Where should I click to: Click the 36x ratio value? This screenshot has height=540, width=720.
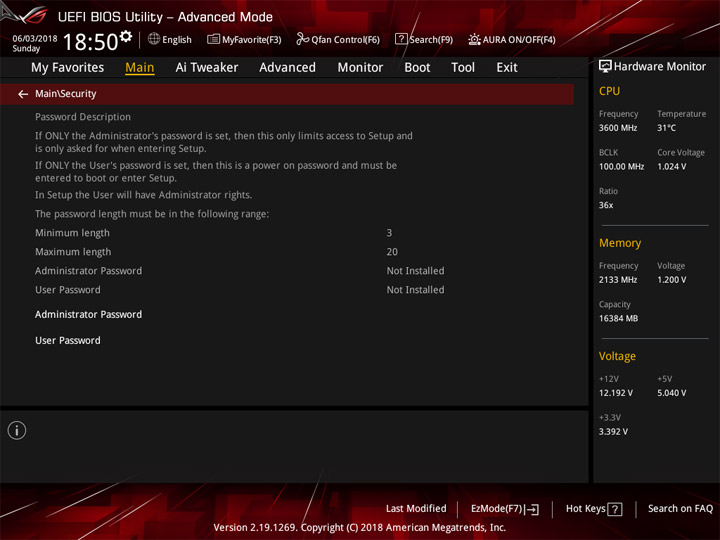(606, 205)
